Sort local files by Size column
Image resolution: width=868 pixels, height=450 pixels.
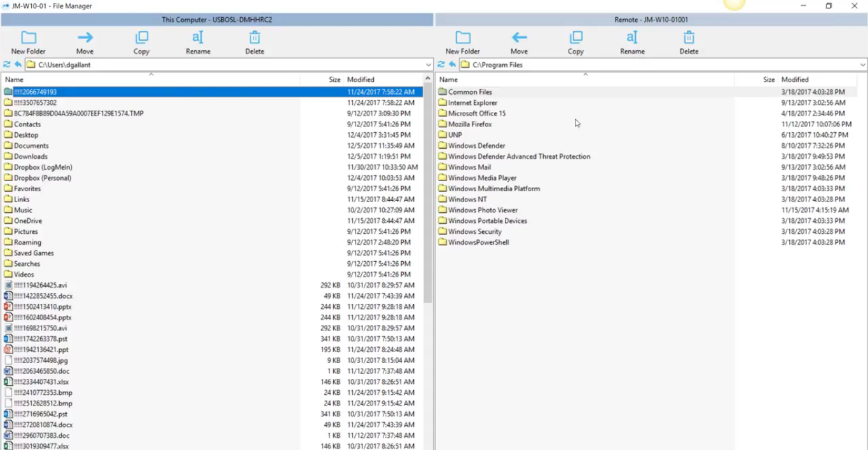[x=334, y=79]
